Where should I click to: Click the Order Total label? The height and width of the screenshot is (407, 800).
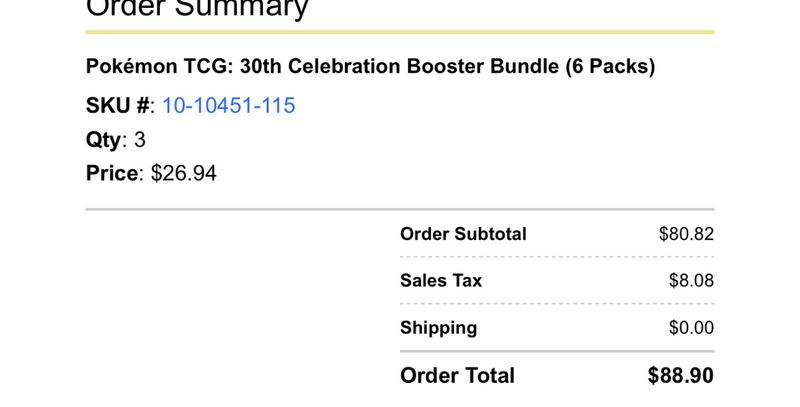point(457,376)
